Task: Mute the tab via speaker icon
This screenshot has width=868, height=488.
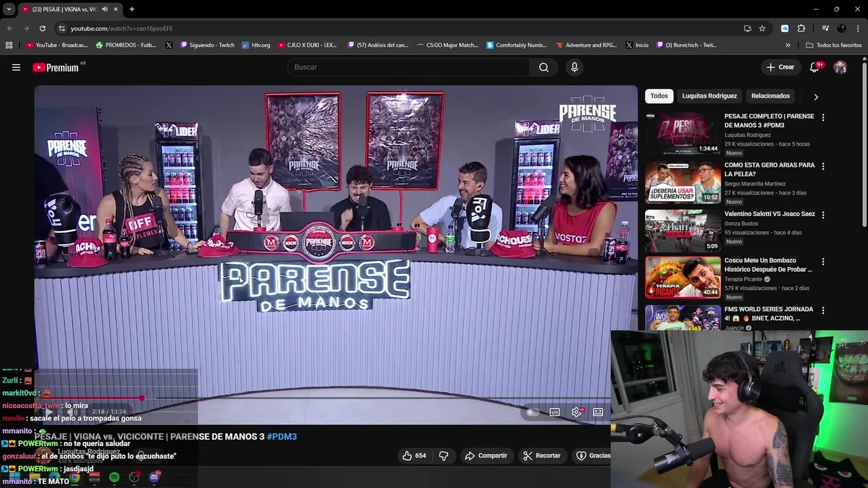Action: (x=104, y=9)
